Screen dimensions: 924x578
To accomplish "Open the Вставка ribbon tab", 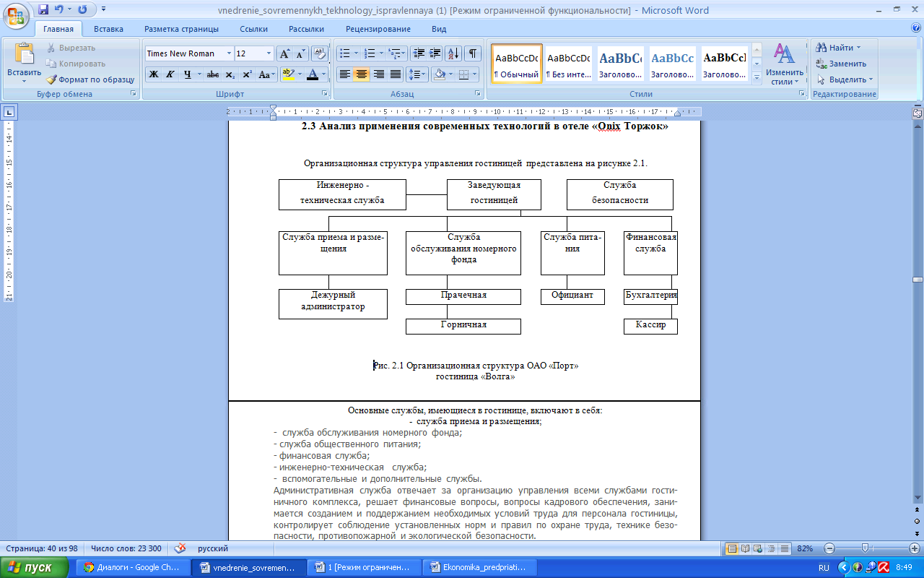I will 108,29.
